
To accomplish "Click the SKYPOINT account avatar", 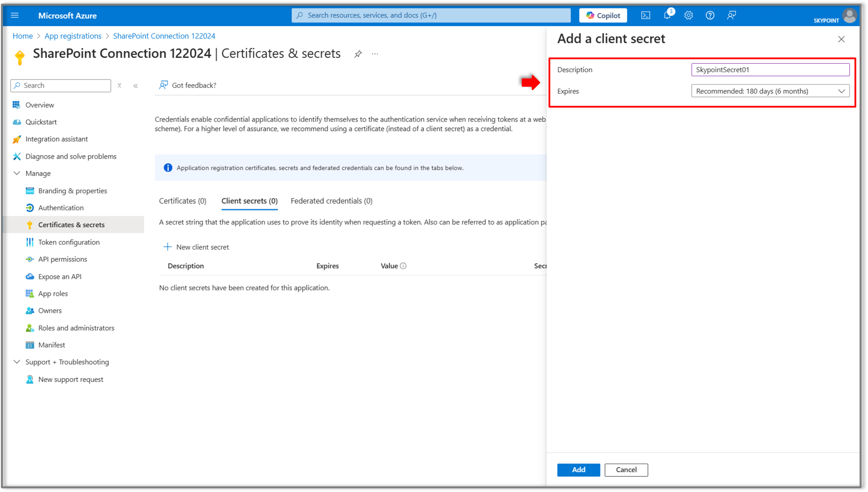I will click(x=850, y=16).
